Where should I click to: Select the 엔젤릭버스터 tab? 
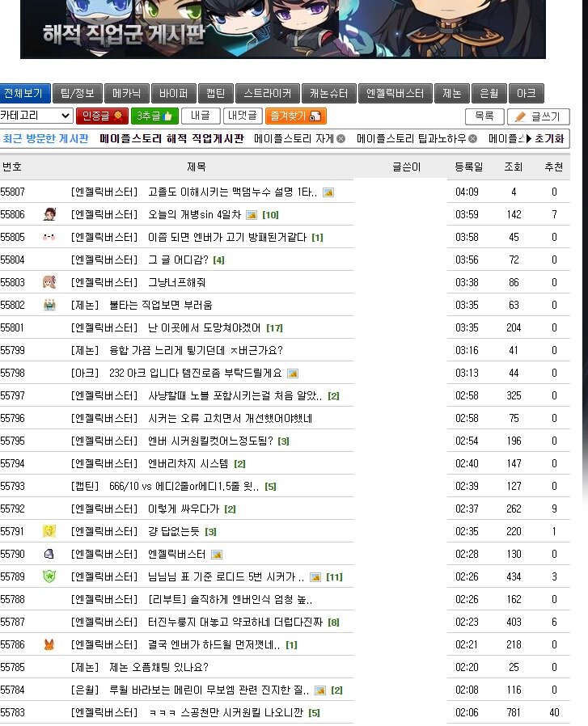tap(396, 94)
